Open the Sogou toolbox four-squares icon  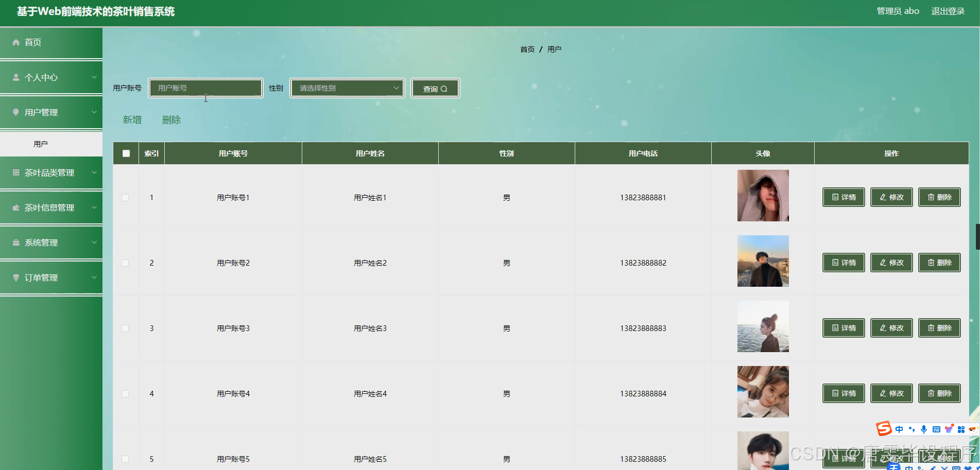[x=961, y=429]
